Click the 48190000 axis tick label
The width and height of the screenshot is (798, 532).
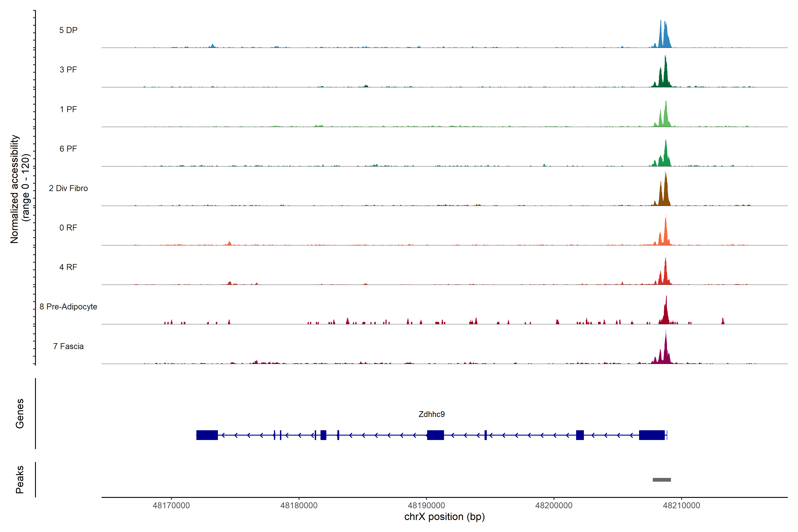click(426, 506)
